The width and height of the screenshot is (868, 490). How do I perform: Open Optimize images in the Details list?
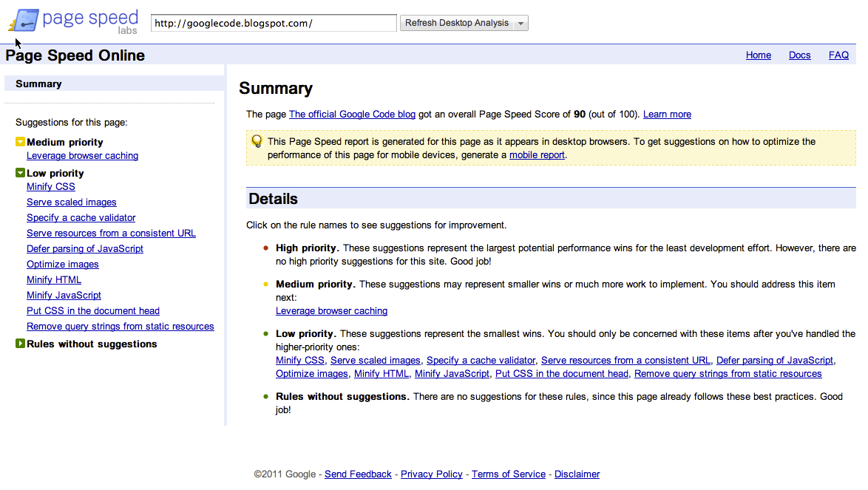pos(312,373)
